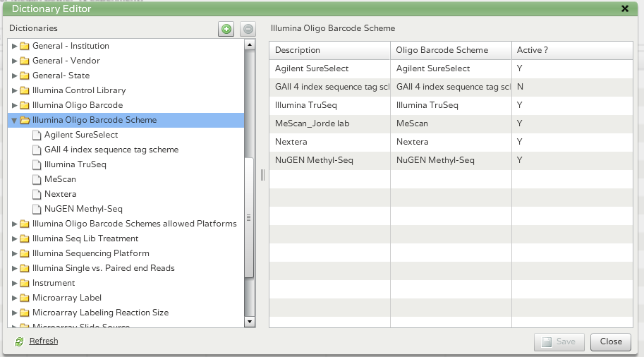
Task: Click Illumina TruSeq Oligo Barcode Scheme cell
Action: (x=451, y=105)
